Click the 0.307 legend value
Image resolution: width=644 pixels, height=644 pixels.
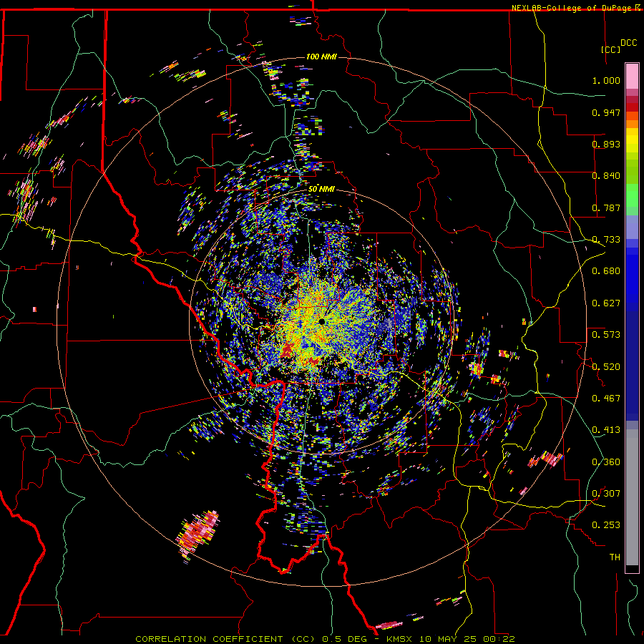click(x=606, y=493)
